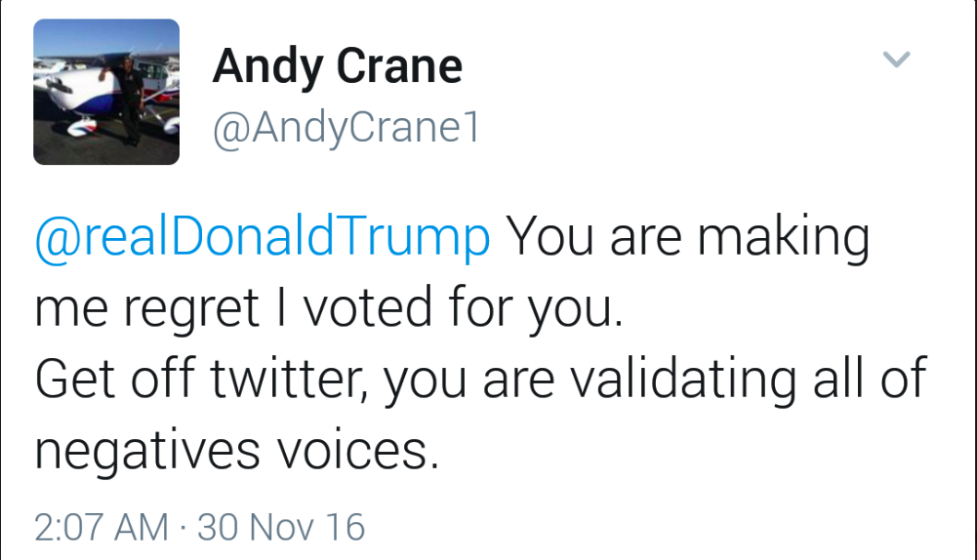Screen dimensions: 977x560
Task: Click the @AndyCrane1 handle
Action: click(x=346, y=129)
